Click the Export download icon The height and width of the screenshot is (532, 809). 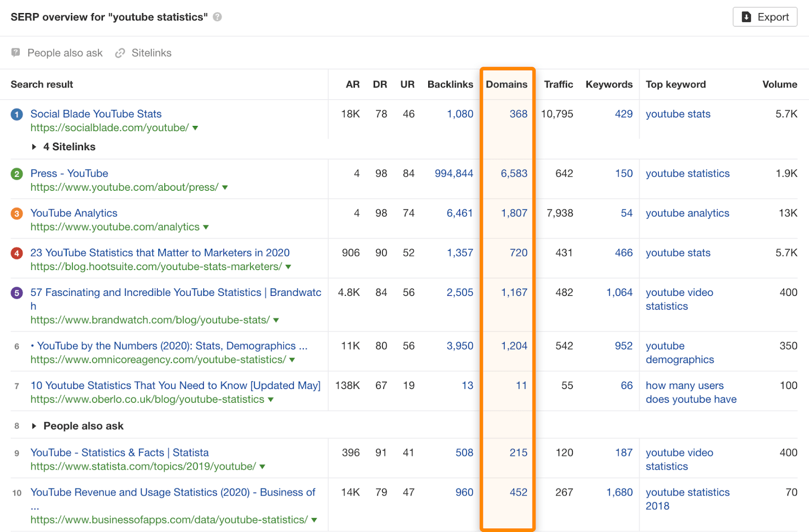(745, 16)
